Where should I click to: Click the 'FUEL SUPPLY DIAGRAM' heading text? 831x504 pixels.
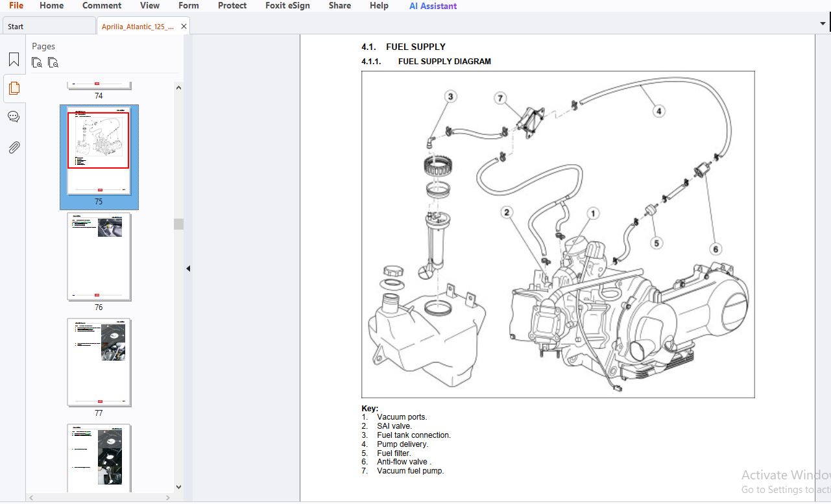point(444,62)
